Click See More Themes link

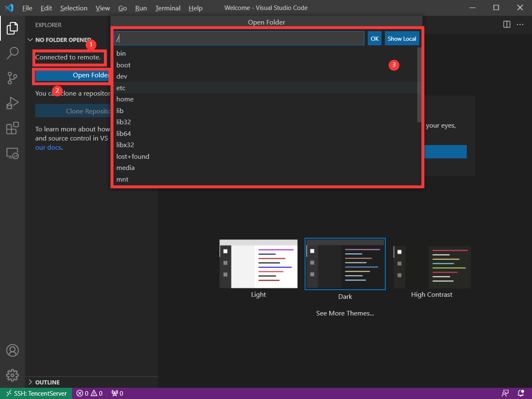(x=345, y=313)
